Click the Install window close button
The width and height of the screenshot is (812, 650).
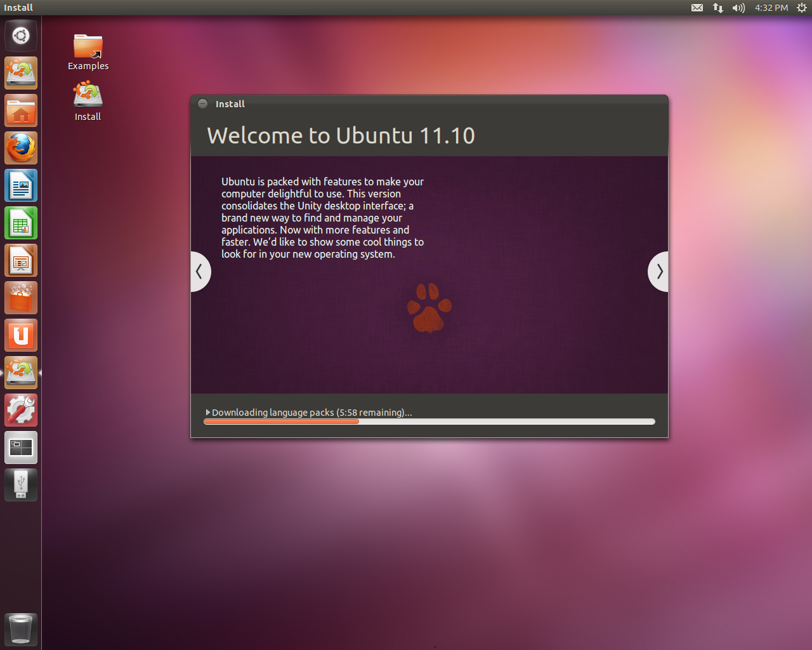pos(202,104)
